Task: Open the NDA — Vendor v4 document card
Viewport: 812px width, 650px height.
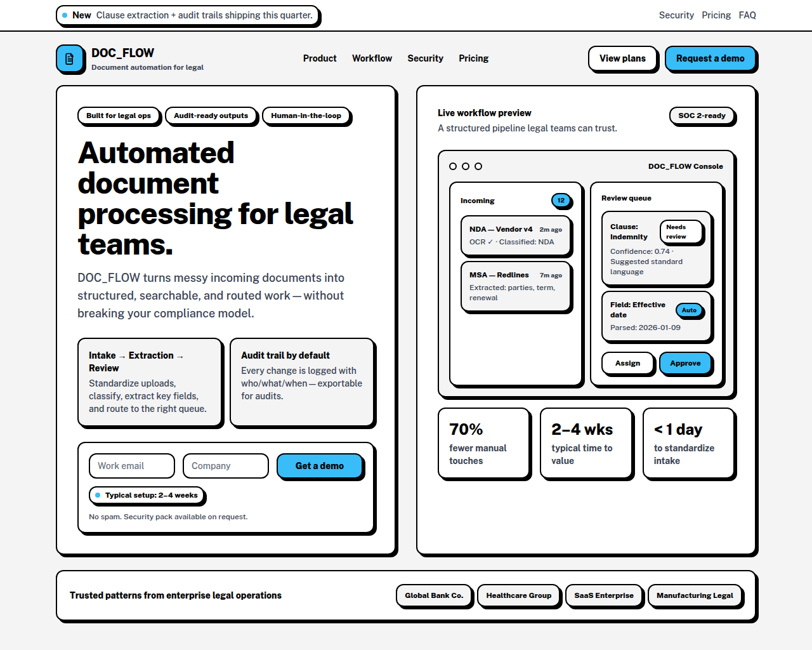Action: 516,235
